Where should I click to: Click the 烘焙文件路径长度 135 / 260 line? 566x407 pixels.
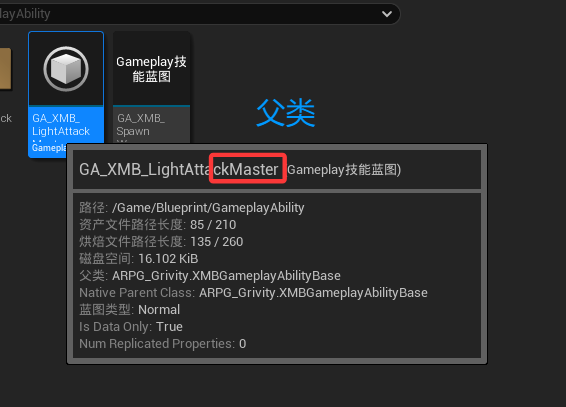point(161,242)
